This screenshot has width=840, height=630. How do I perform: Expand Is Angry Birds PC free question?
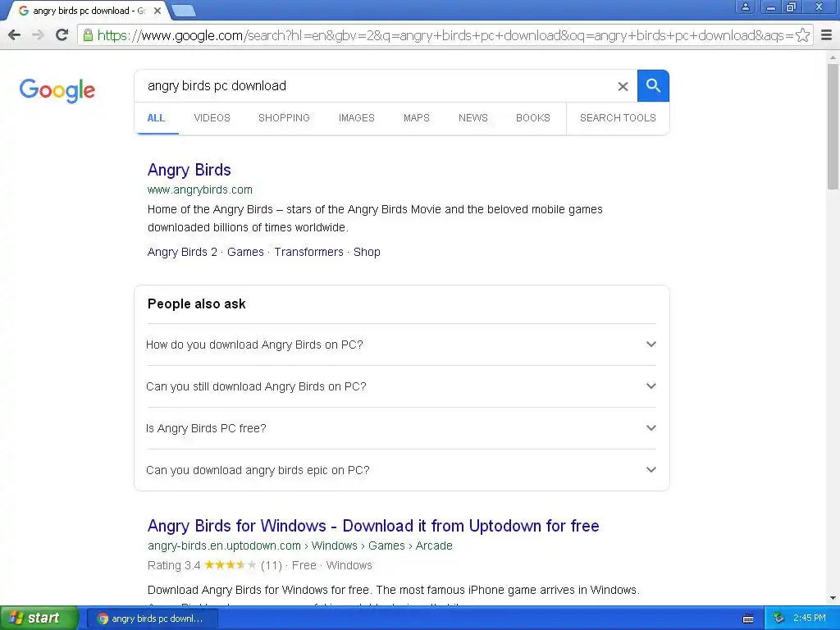401,428
